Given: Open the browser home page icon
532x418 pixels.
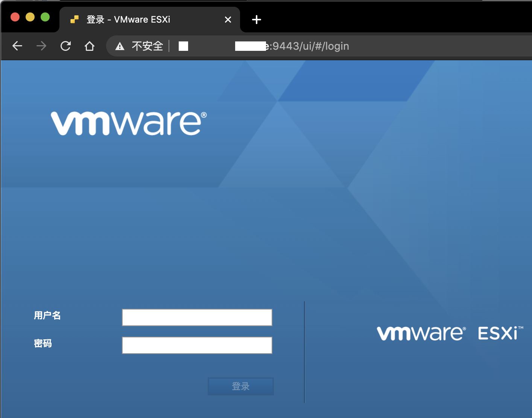Looking at the screenshot, I should point(90,46).
